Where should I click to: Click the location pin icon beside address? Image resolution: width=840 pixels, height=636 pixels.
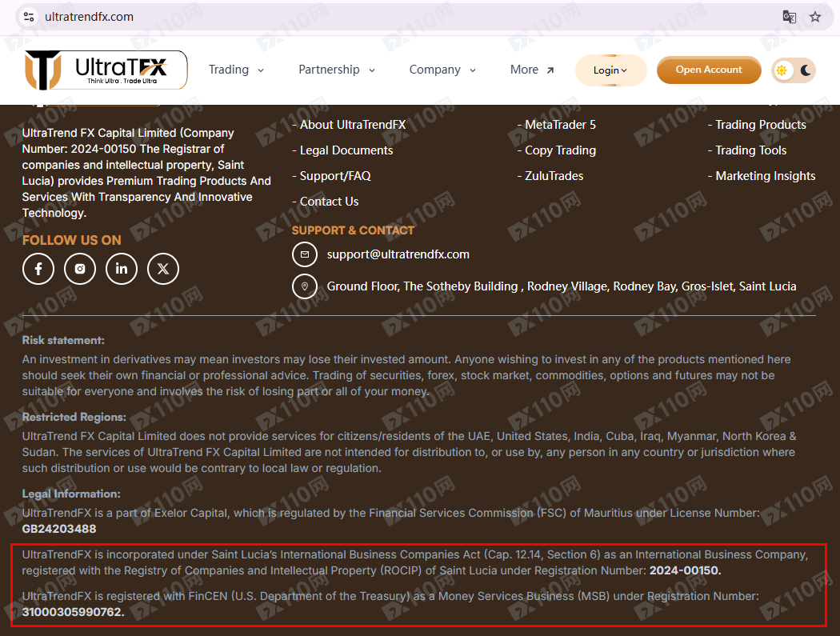click(304, 286)
